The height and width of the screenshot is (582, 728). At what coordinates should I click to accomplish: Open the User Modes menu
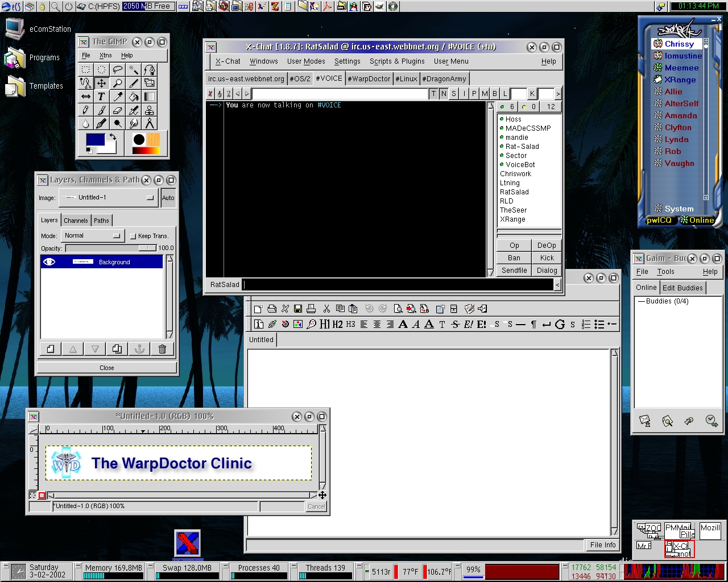point(306,61)
